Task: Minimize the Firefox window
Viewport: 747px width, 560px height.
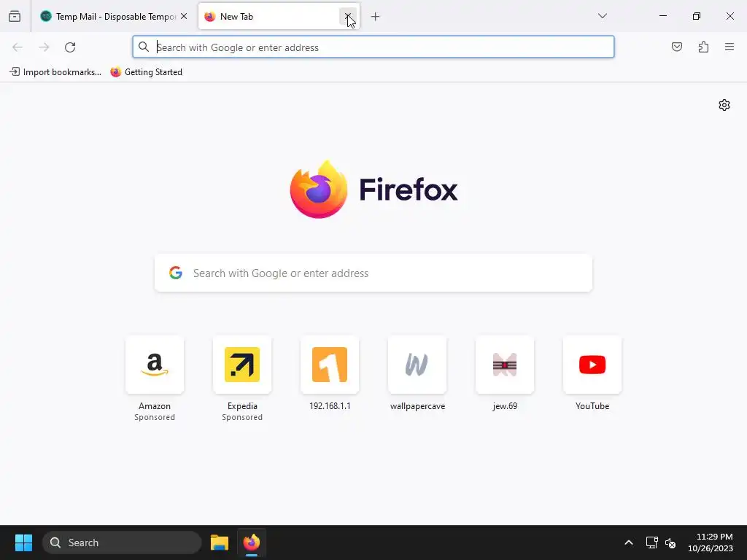Action: point(662,16)
